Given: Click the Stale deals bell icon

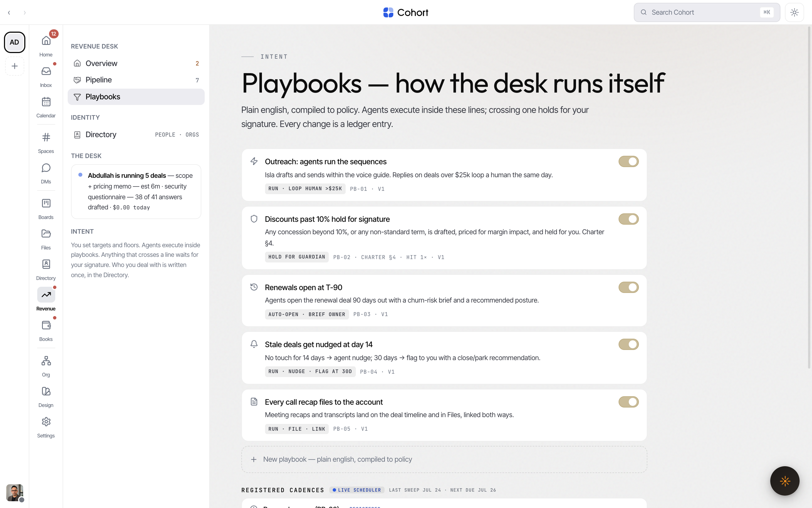Looking at the screenshot, I should click(x=254, y=344).
